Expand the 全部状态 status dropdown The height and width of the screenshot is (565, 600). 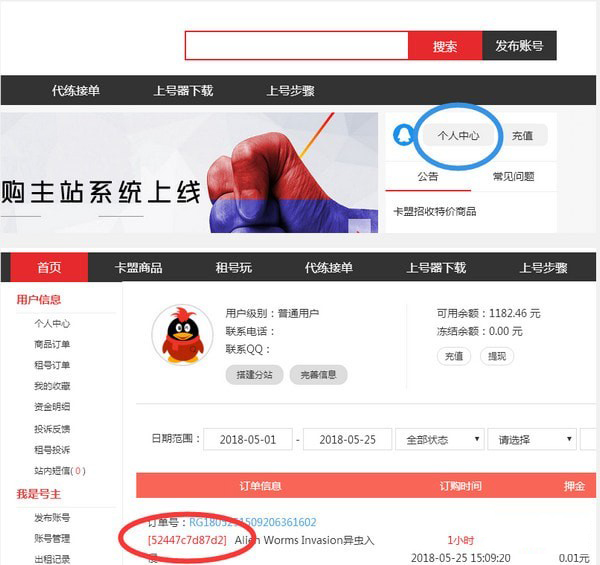(x=440, y=439)
